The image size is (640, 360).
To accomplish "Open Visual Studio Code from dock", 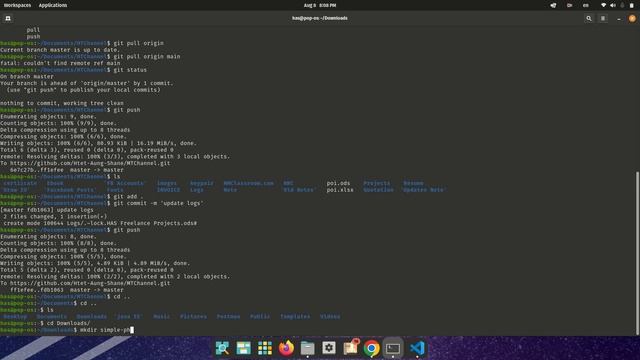I will (417, 348).
